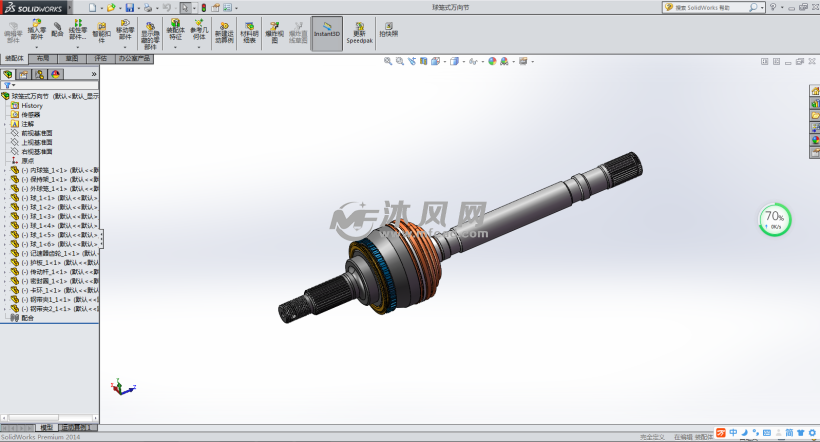Expand the 注解 (Annotations) tree node
Viewport: 820px width, 442px height.
pyautogui.click(x=5, y=124)
